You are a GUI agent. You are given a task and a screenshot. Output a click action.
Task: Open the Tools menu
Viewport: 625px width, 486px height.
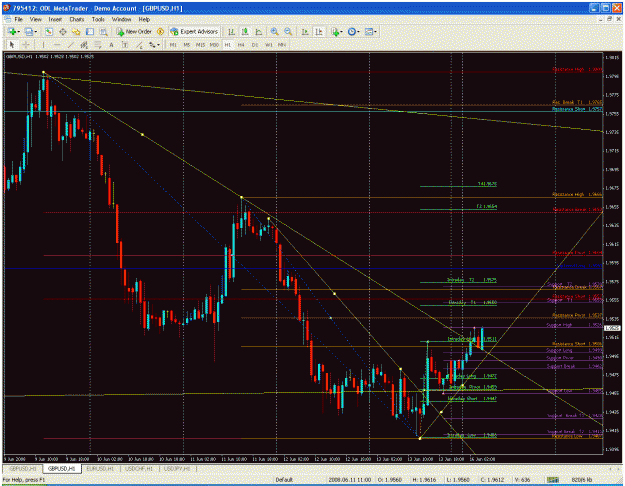(x=98, y=19)
